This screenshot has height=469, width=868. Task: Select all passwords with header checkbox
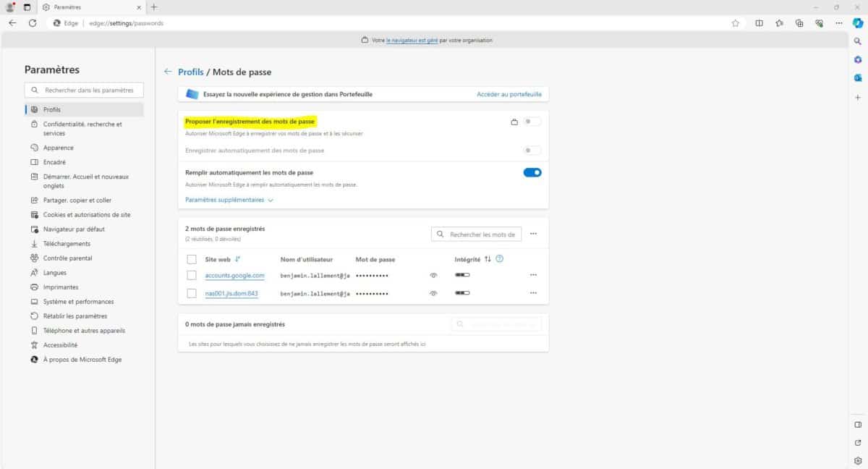(x=192, y=259)
